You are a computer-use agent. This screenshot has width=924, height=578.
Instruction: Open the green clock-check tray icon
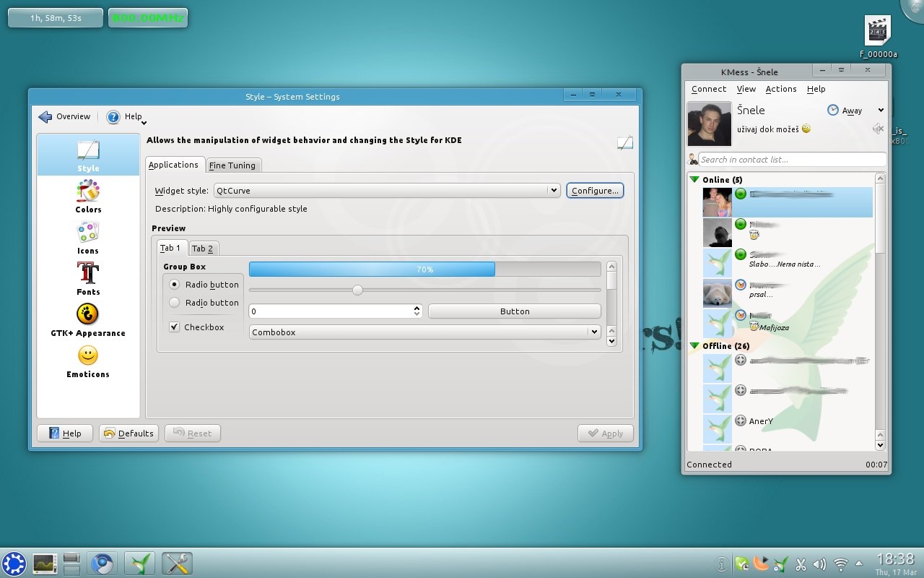pos(741,564)
